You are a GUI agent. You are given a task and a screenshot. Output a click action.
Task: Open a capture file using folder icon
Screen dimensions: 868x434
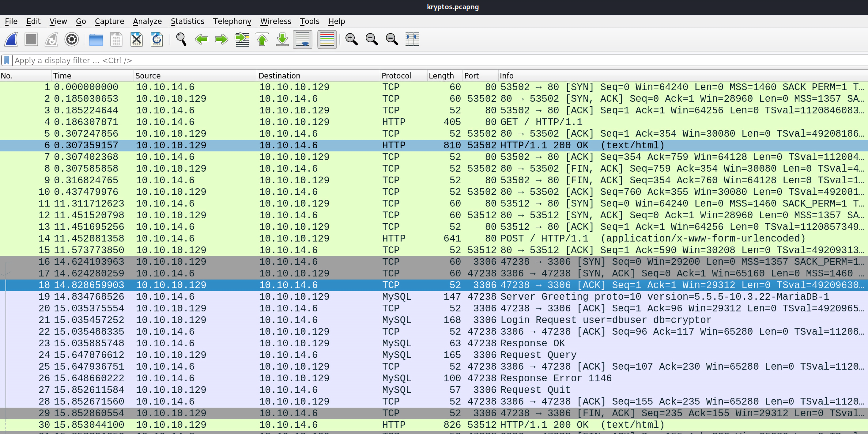(x=96, y=40)
